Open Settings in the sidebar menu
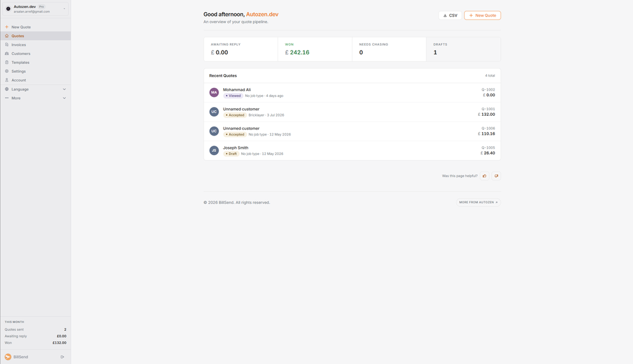Image resolution: width=633 pixels, height=364 pixels. coord(35,72)
